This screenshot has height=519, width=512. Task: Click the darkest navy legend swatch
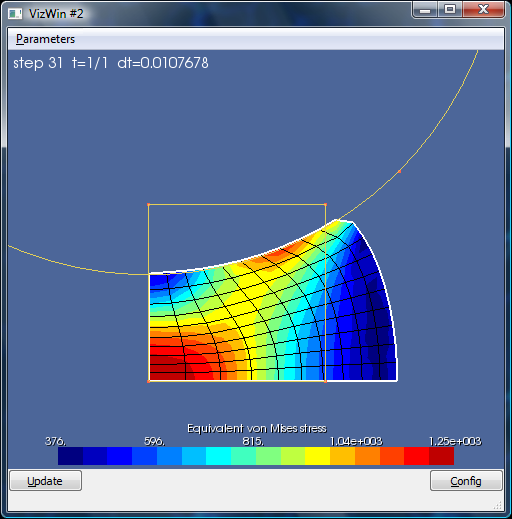coord(70,456)
